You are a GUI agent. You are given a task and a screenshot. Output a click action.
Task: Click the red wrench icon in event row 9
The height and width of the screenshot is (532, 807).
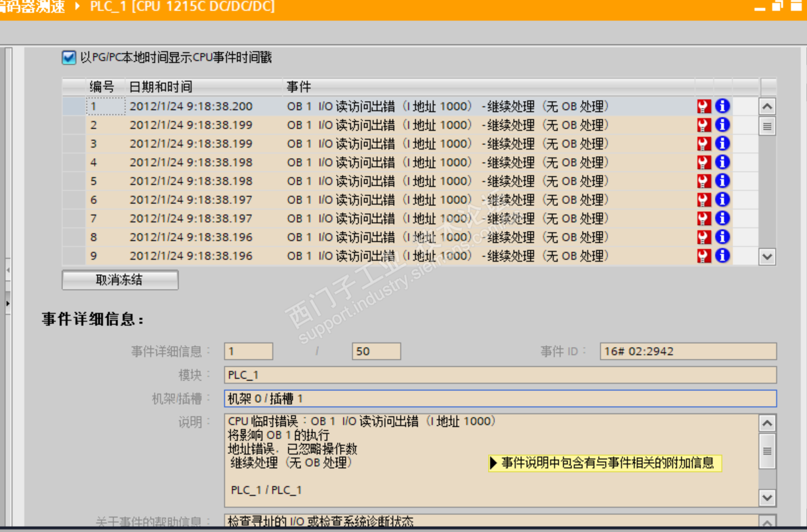704,256
